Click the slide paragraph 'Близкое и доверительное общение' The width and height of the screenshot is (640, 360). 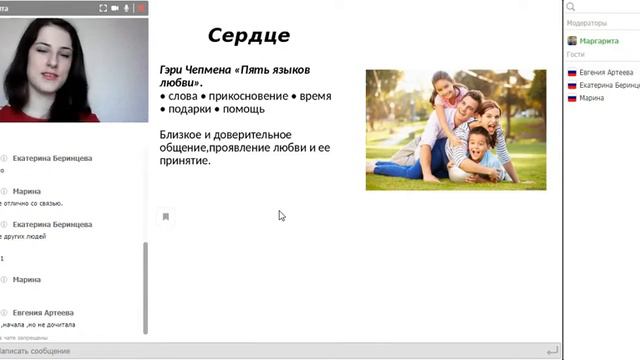coord(245,147)
